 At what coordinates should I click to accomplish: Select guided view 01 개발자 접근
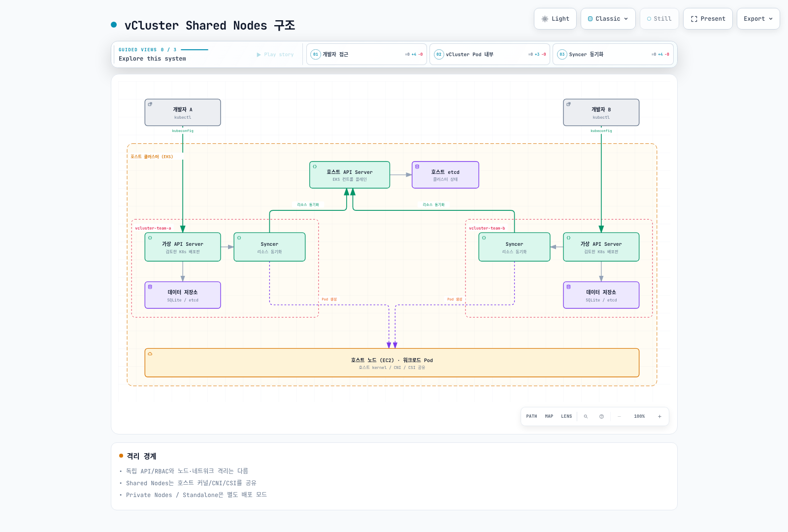tap(366, 54)
